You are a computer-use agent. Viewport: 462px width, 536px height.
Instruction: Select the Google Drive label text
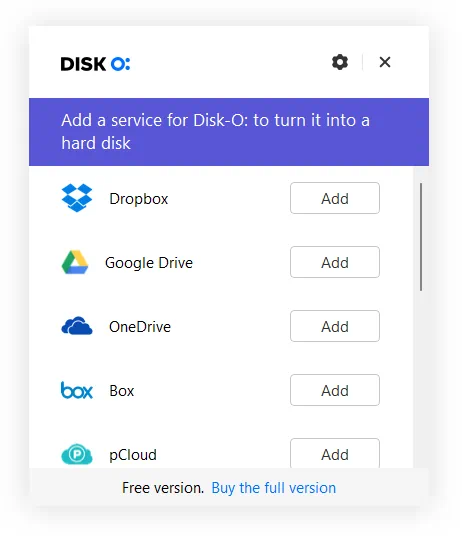(x=149, y=263)
